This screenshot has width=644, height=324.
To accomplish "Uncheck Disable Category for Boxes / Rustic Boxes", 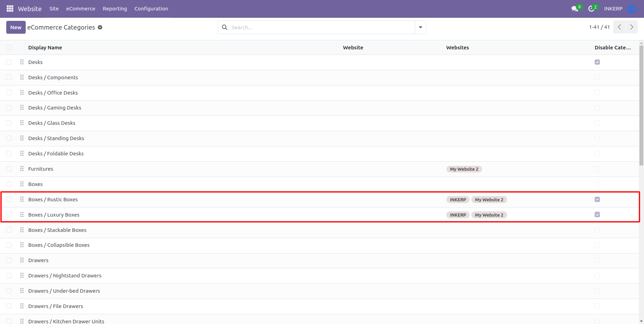I will point(597,199).
